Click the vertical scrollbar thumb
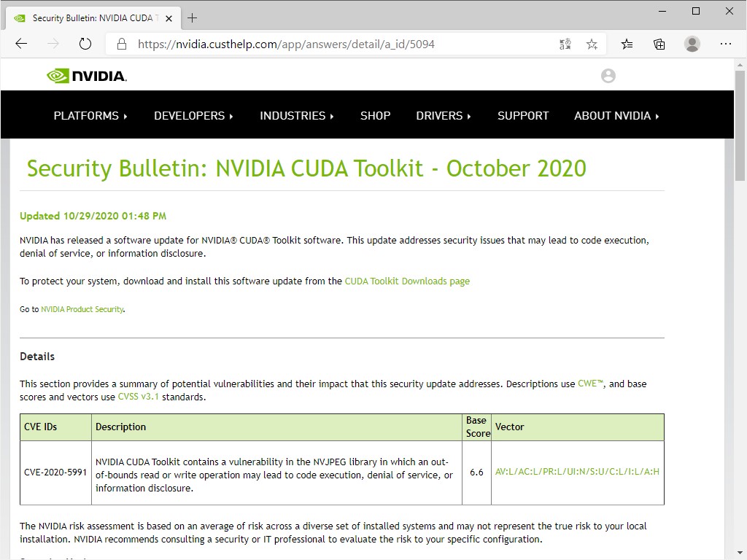Viewport: 747px width, 560px height. pos(740,125)
